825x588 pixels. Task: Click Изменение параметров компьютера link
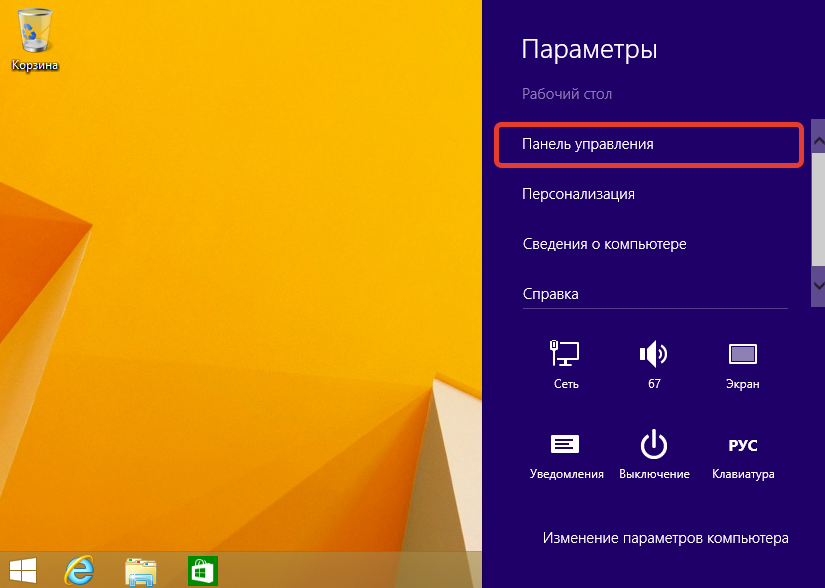pos(666,538)
